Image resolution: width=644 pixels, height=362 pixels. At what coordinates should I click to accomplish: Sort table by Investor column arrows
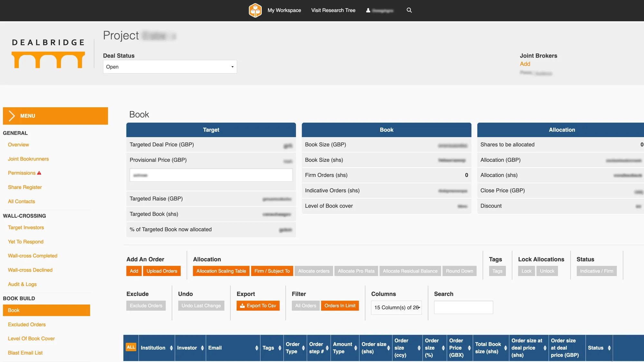point(202,348)
